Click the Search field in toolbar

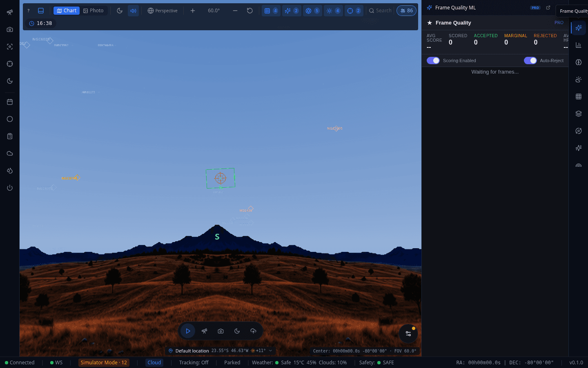point(380,11)
